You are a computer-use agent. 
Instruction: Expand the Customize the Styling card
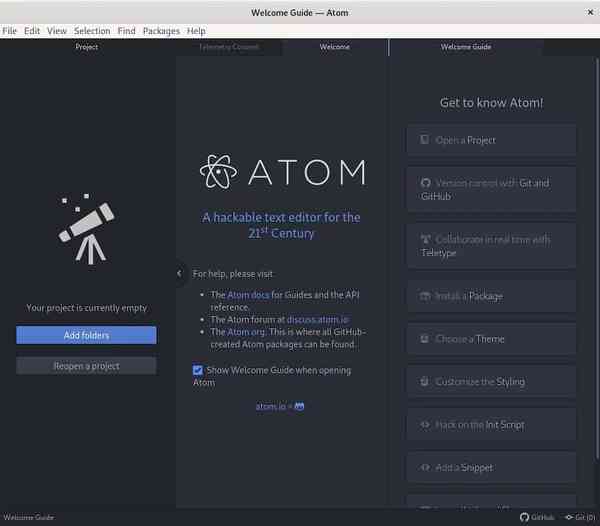491,382
